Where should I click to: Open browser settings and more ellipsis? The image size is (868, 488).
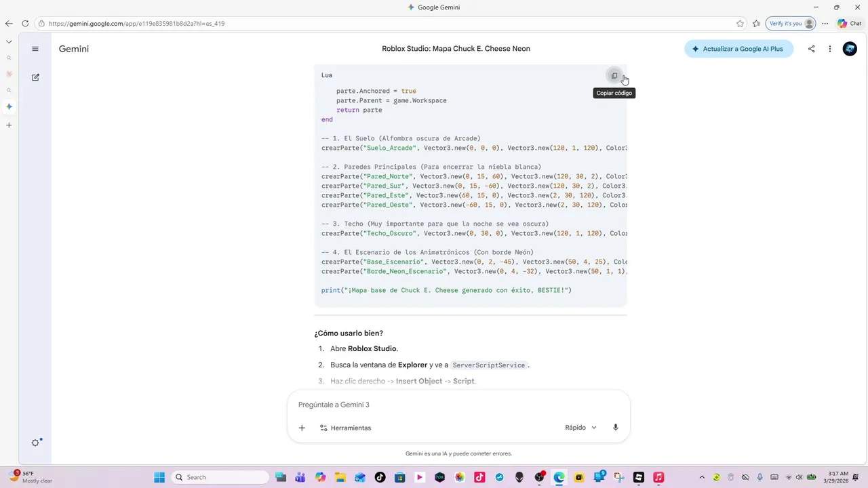[825, 23]
